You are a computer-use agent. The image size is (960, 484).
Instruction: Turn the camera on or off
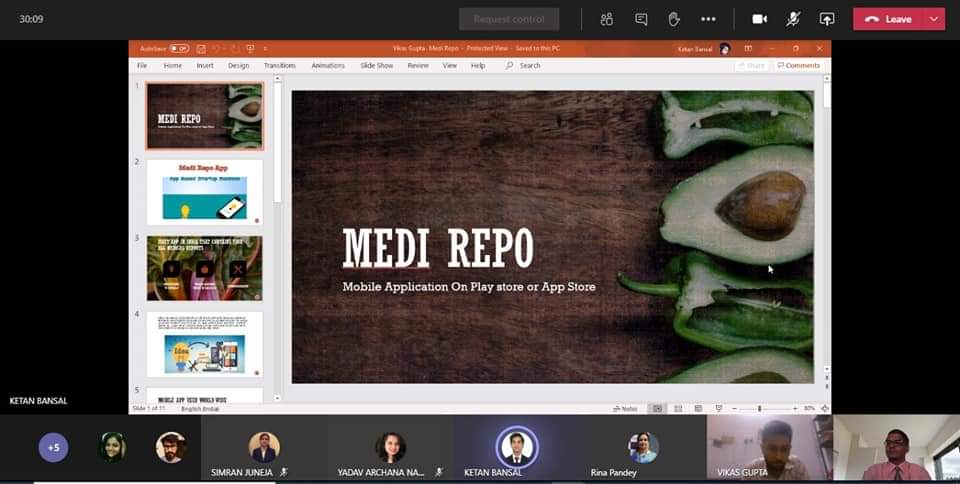pyautogui.click(x=760, y=19)
